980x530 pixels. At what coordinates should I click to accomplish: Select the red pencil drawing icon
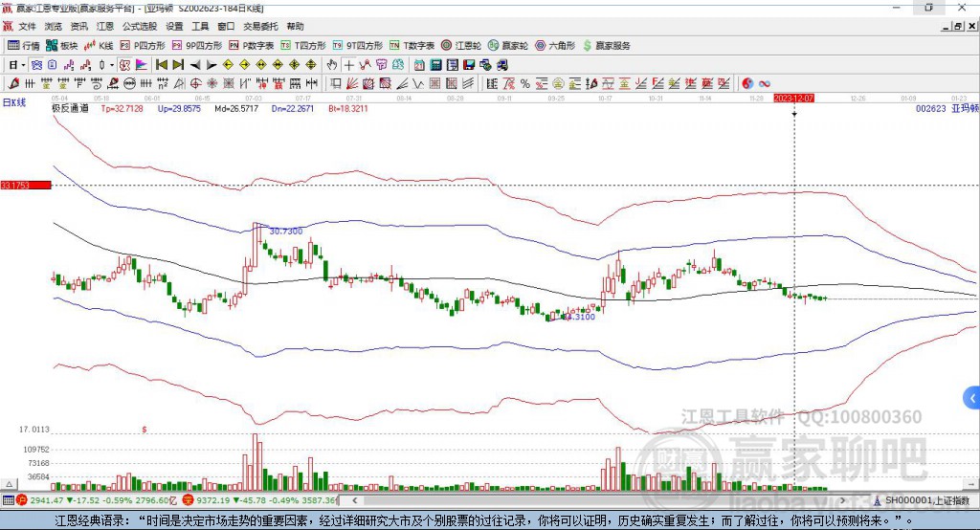(13, 83)
